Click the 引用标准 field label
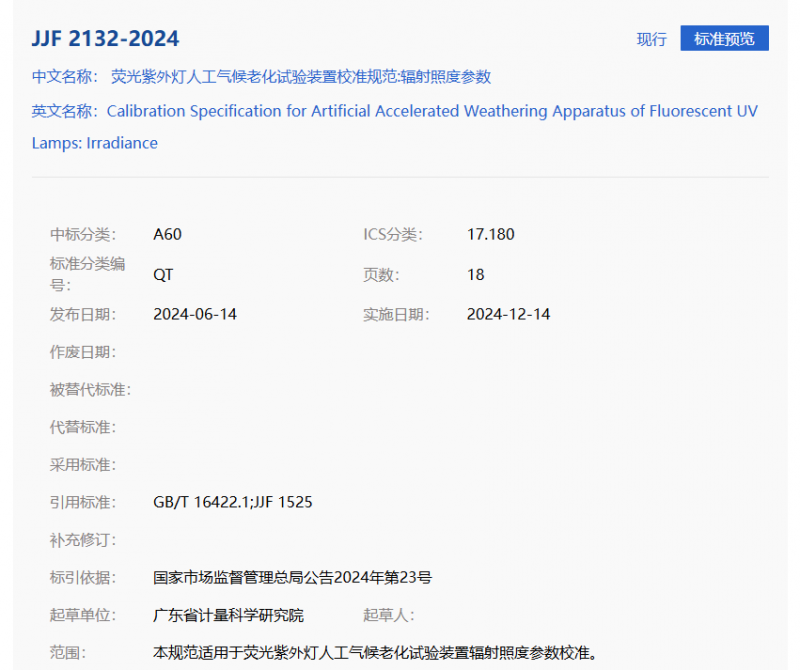Image resolution: width=800 pixels, height=670 pixels. click(83, 502)
